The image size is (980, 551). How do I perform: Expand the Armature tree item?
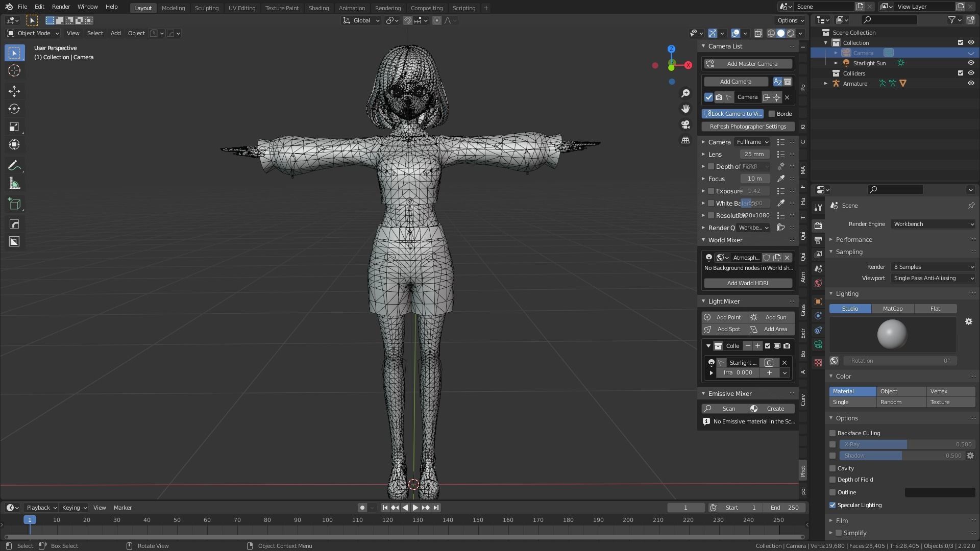coord(826,84)
